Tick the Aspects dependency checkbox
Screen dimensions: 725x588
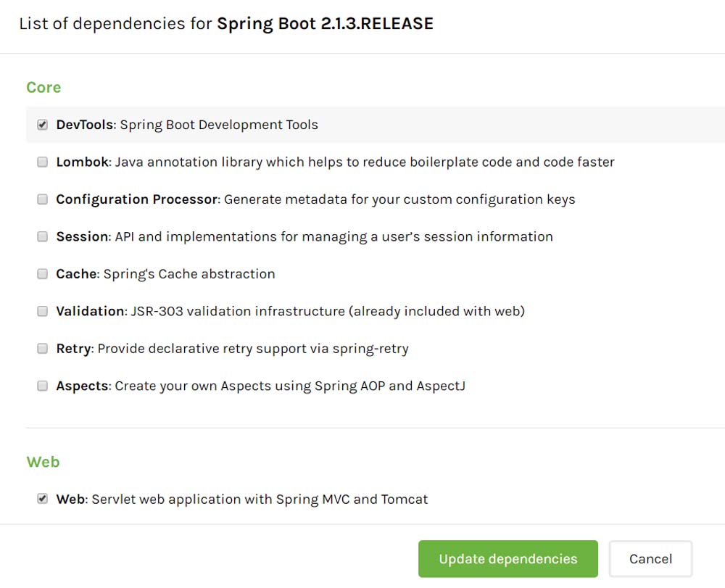[43, 386]
